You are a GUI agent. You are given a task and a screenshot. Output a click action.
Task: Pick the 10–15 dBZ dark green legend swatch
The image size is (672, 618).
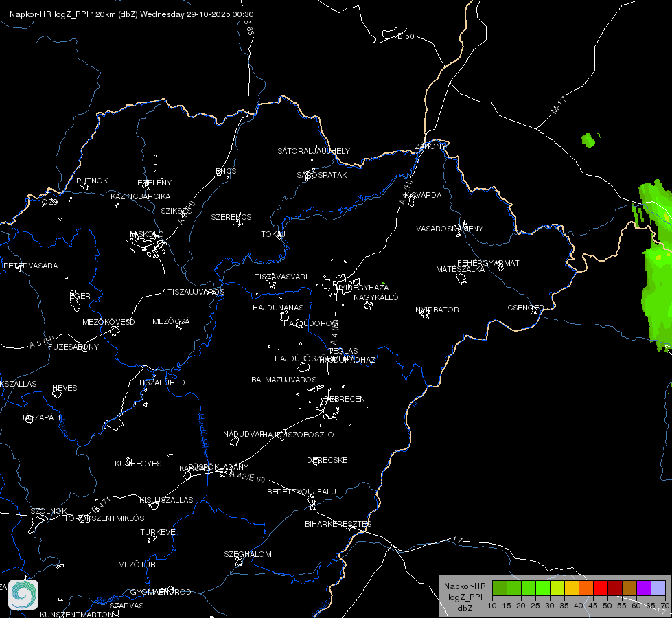pos(500,588)
